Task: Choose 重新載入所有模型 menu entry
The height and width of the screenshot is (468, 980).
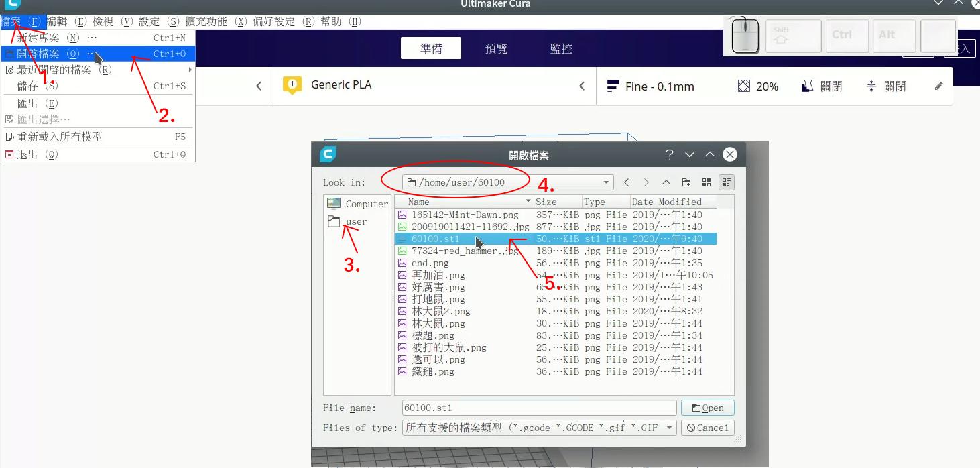Action: pos(98,137)
